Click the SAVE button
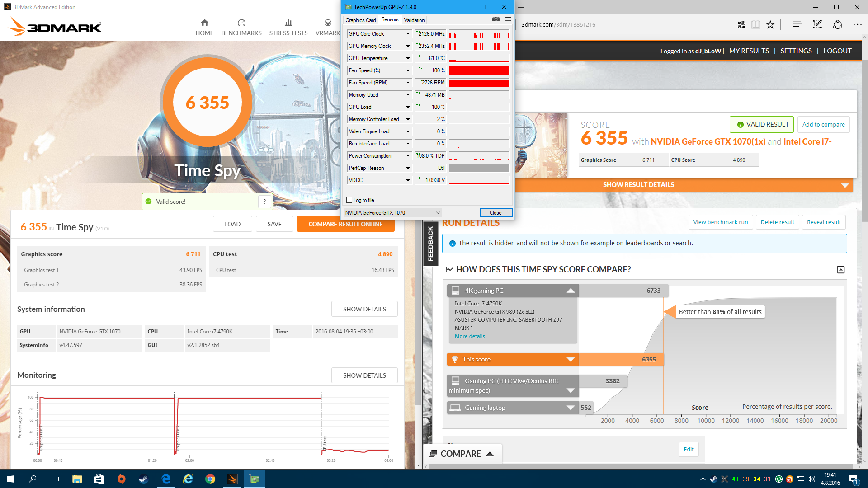The image size is (868, 488). click(274, 224)
